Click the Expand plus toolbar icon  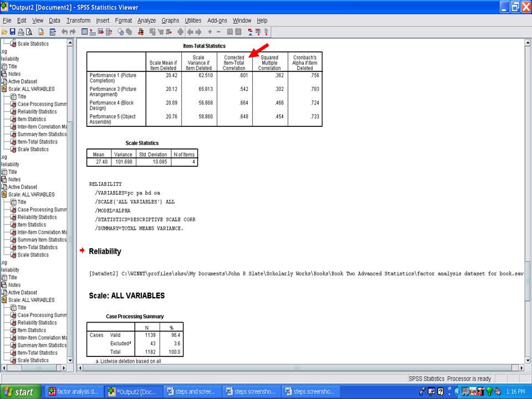(x=210, y=32)
